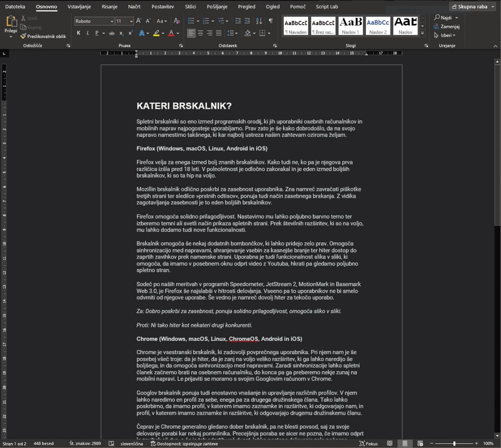501x448 pixels.
Task: Decrease paragraph indent
Action: (x=238, y=21)
